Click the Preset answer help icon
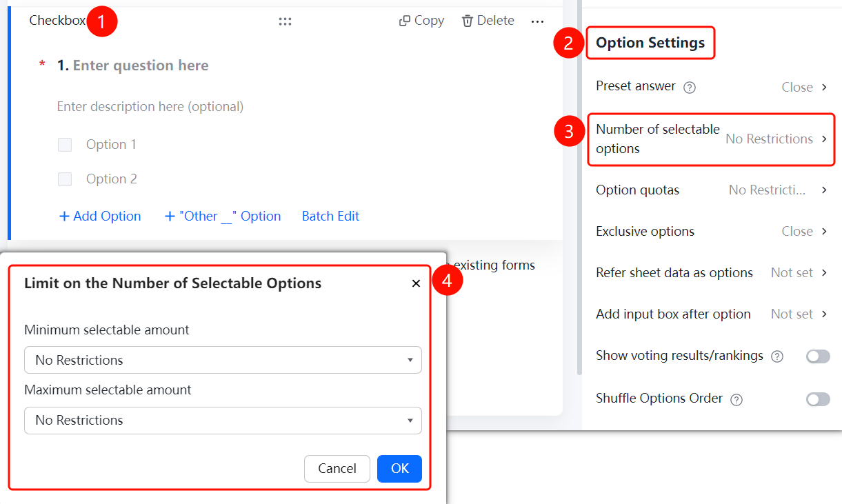The image size is (842, 504). coord(689,88)
